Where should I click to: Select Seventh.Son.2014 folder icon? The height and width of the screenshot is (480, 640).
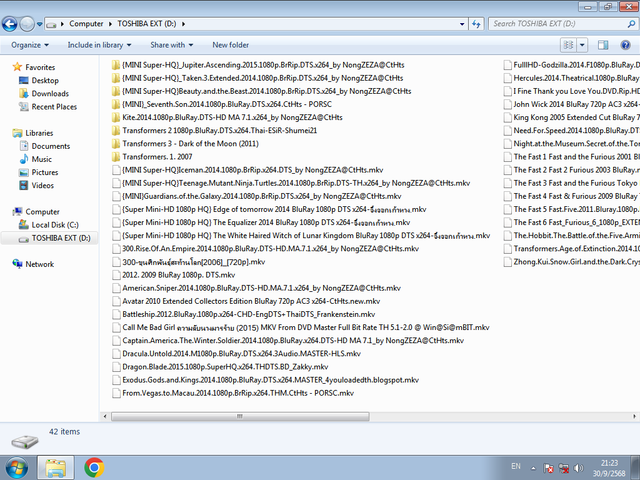click(116, 104)
